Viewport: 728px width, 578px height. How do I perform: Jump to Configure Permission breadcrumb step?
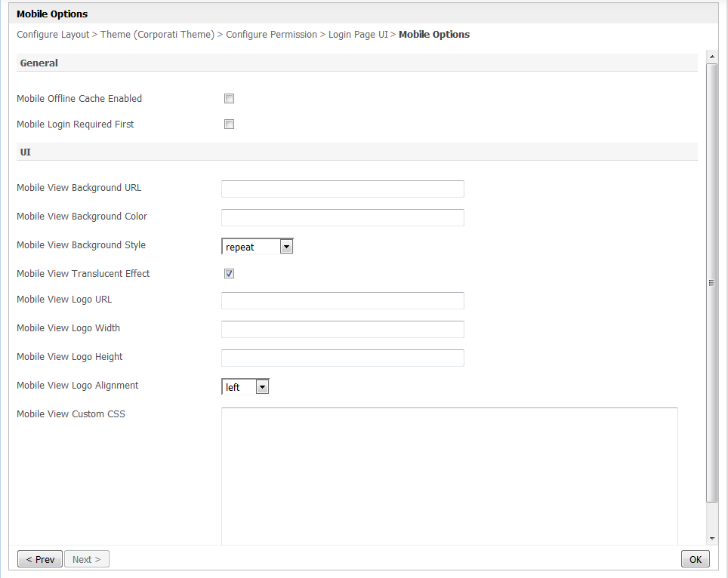coord(271,35)
